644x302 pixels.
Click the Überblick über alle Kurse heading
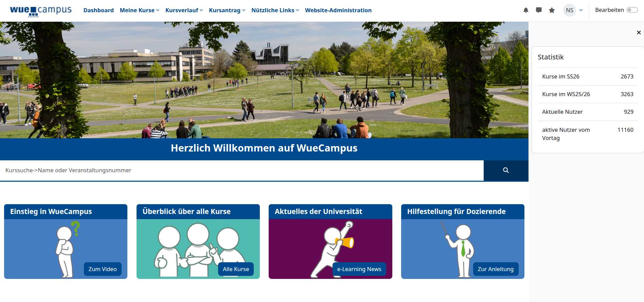(186, 212)
